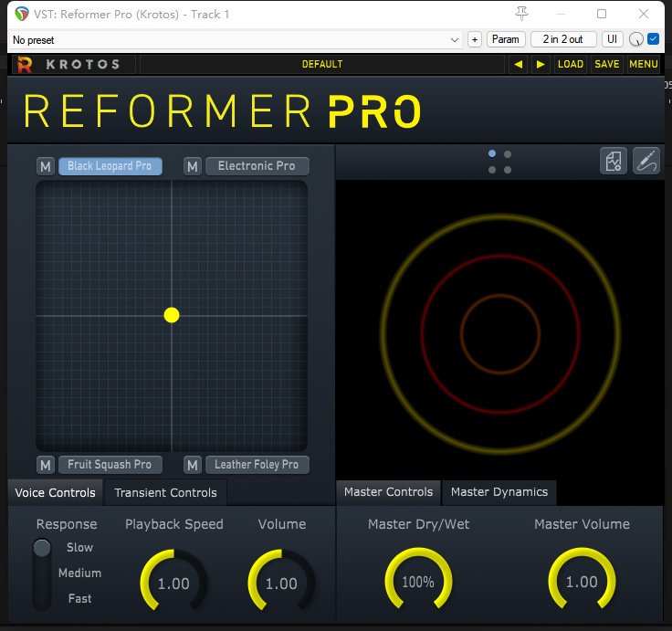This screenshot has width=672, height=631.
Task: Select the top-right library indicator dot
Action: [508, 154]
